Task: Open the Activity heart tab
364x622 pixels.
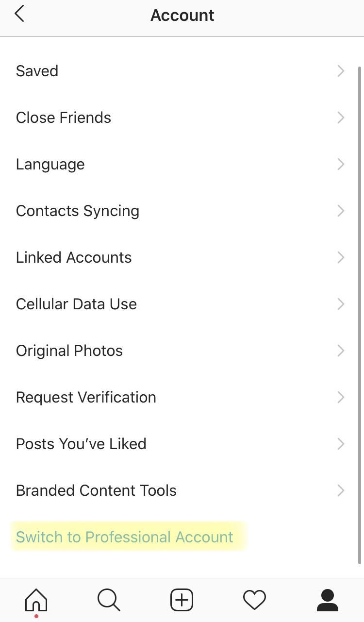Action: (254, 600)
